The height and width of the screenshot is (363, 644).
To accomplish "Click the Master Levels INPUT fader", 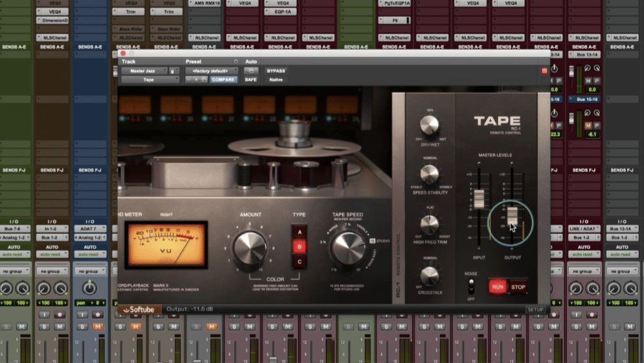I will pos(479,199).
